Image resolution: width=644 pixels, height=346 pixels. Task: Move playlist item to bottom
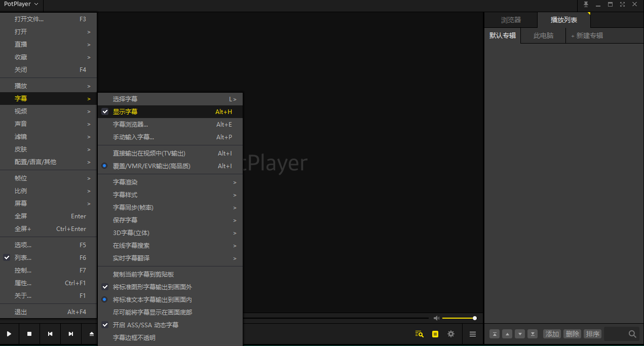tap(533, 334)
